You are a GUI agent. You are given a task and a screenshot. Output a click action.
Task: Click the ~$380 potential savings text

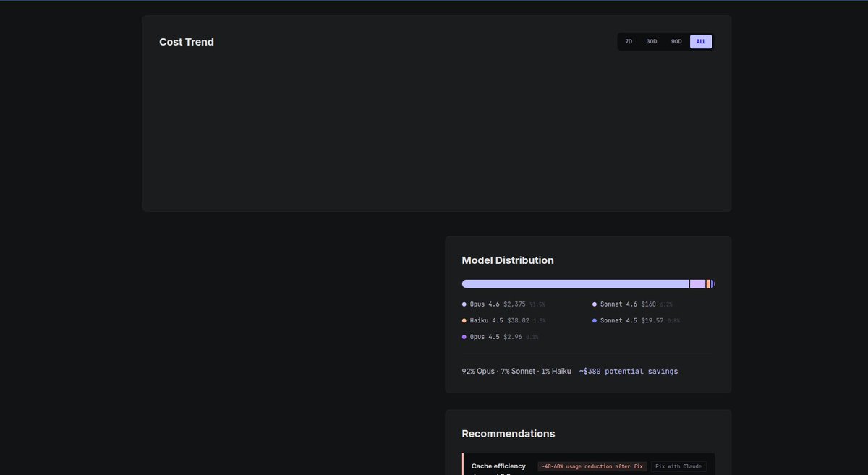629,371
